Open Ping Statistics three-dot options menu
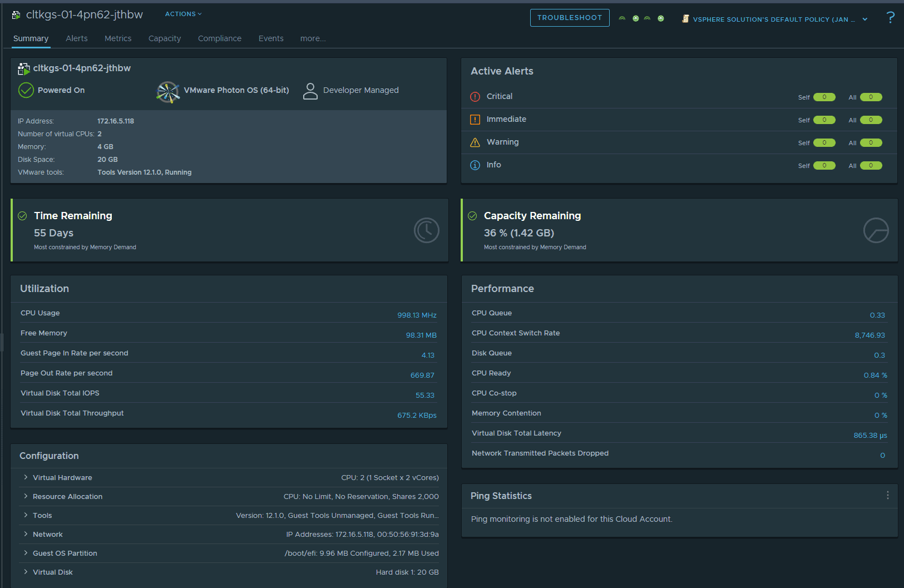904x588 pixels. tap(887, 495)
